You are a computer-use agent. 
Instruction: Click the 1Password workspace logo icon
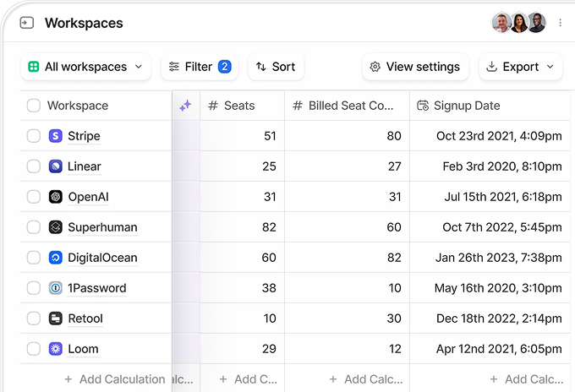[x=56, y=288]
